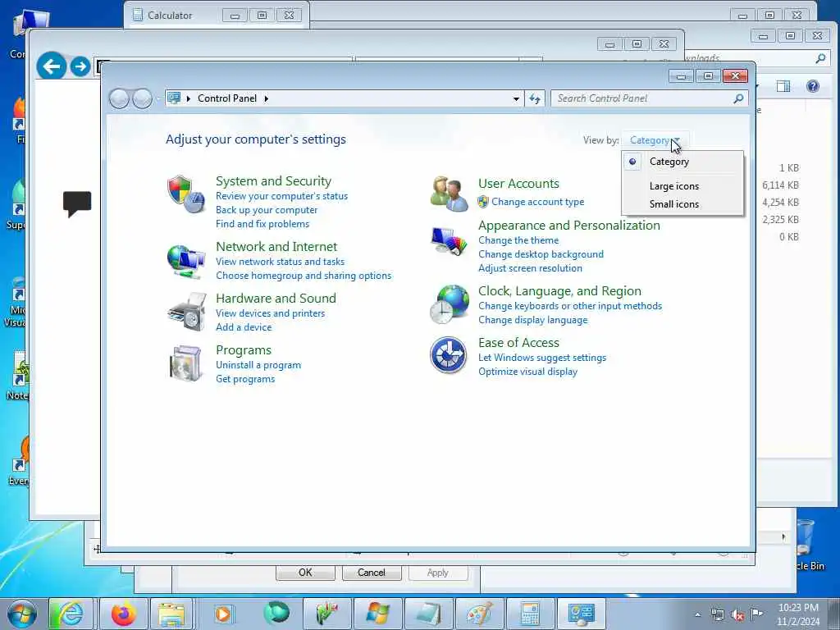Open the View by Category dropdown
Image resolution: width=840 pixels, height=630 pixels.
(x=655, y=140)
